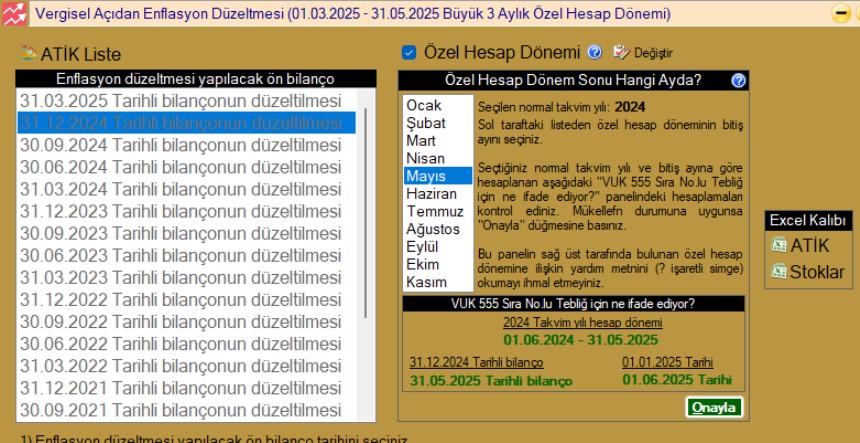Select Temmuz in the month list
This screenshot has height=443, width=860.
(438, 211)
